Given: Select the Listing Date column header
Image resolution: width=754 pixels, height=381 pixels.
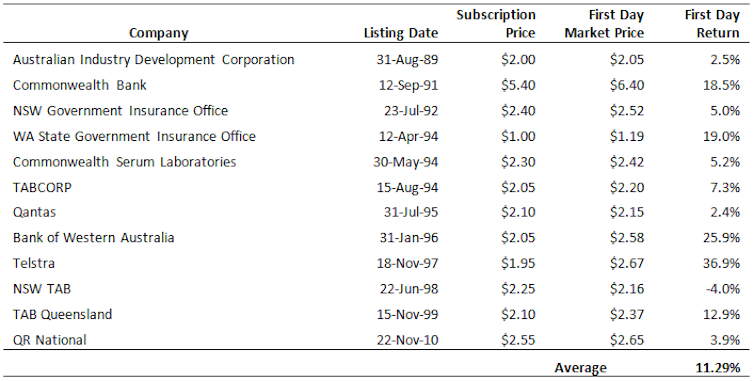Looking at the screenshot, I should pyautogui.click(x=401, y=33).
